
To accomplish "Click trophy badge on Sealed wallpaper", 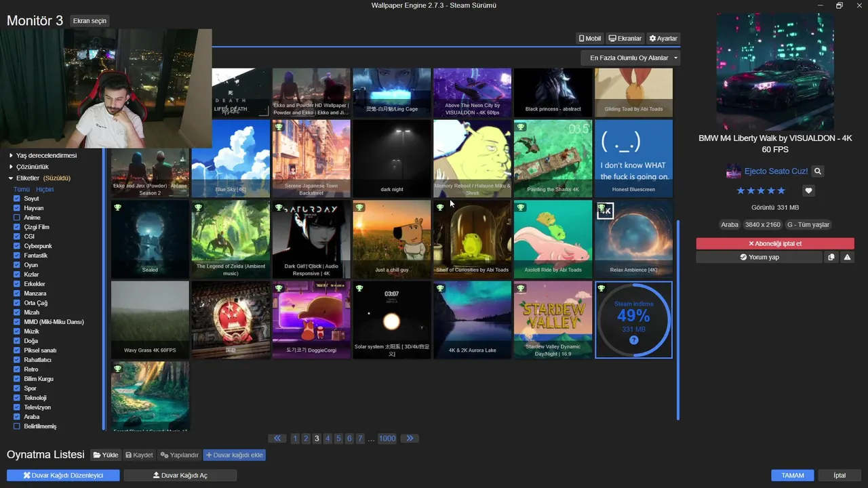I will click(x=117, y=207).
